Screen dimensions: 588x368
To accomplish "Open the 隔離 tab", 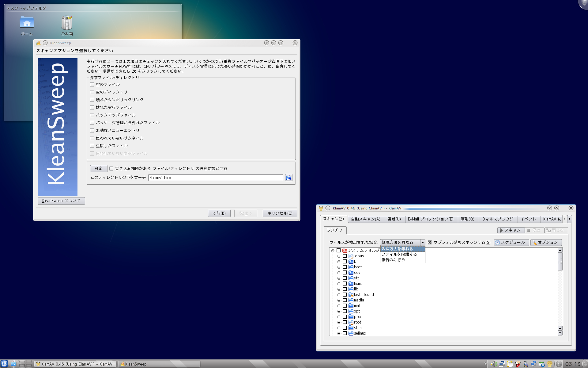I will coord(467,219).
